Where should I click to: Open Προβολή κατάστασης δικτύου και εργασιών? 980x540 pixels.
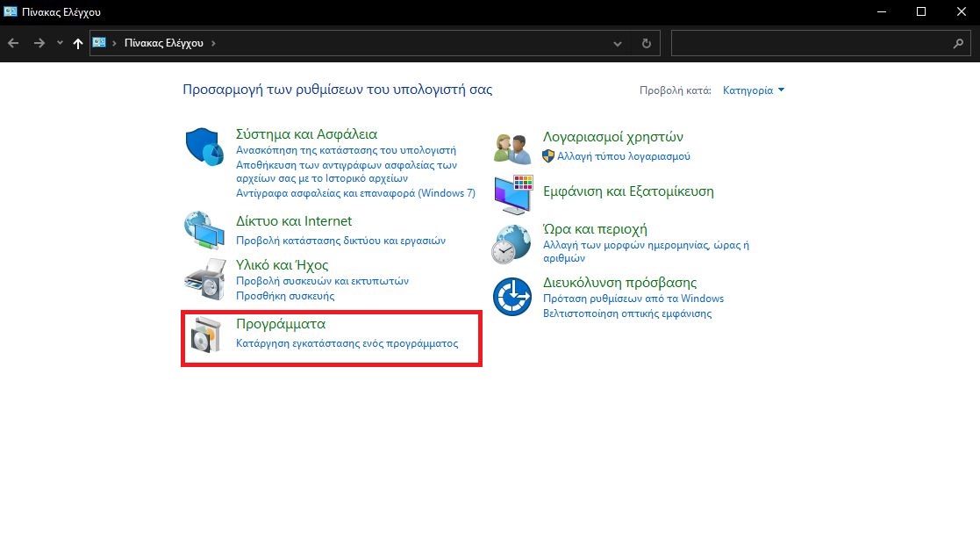coord(340,241)
